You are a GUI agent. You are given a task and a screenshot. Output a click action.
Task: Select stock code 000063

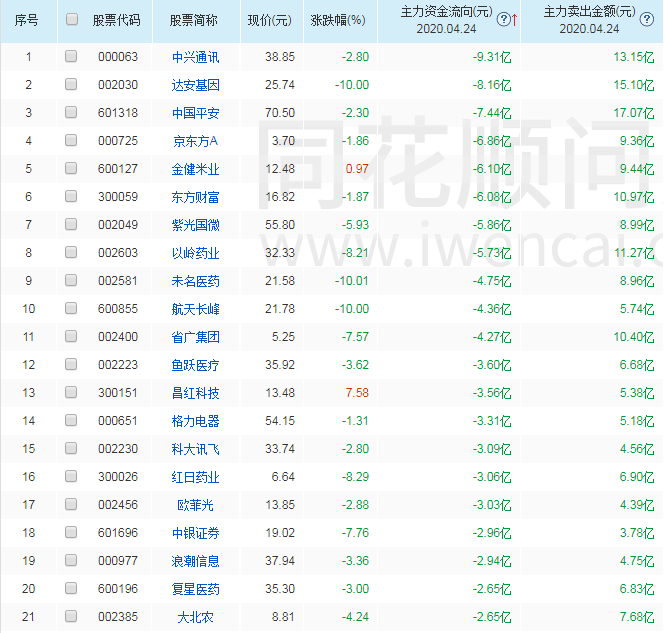[118, 57]
